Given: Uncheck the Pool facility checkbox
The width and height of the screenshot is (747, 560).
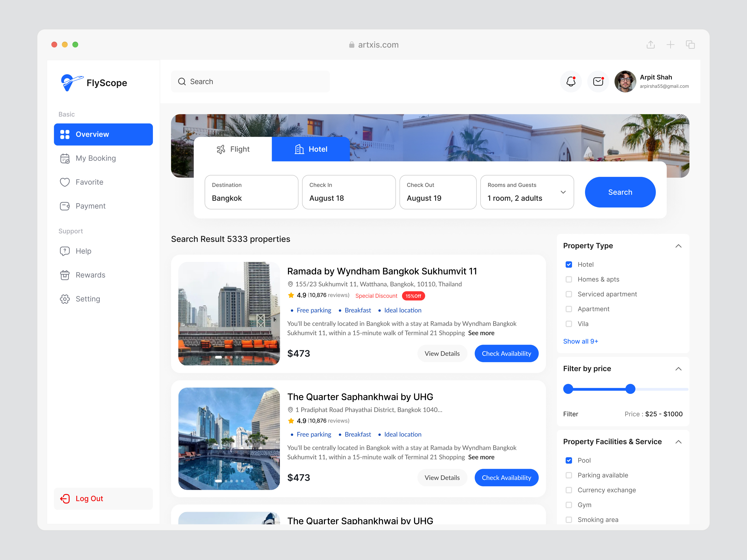Looking at the screenshot, I should click(569, 460).
